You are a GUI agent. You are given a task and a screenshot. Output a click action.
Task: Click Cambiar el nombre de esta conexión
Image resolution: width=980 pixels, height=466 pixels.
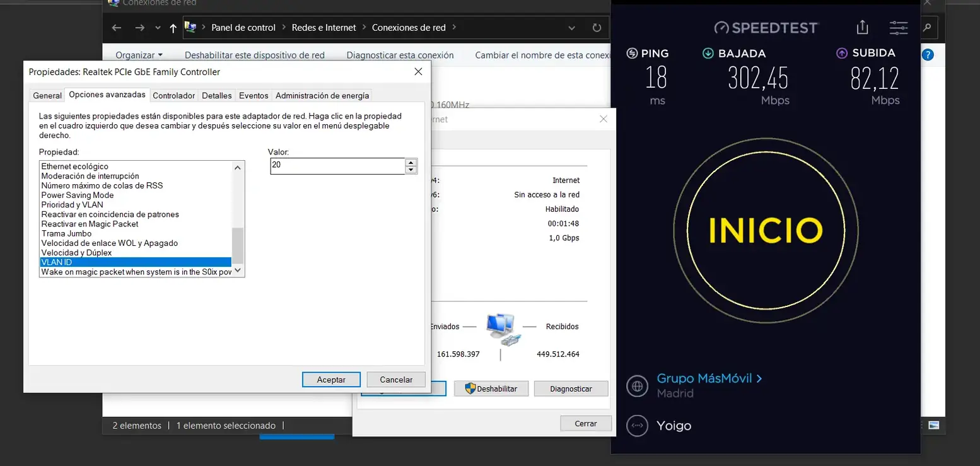[542, 55]
